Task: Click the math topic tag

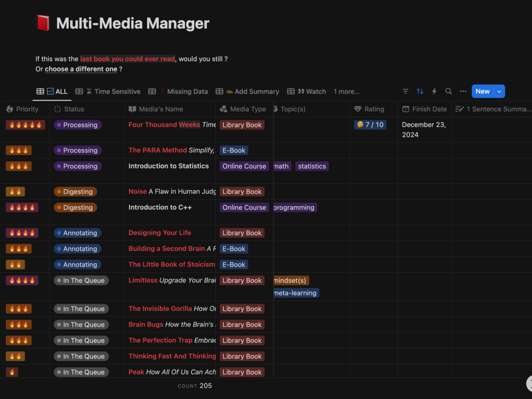Action: pyautogui.click(x=282, y=166)
